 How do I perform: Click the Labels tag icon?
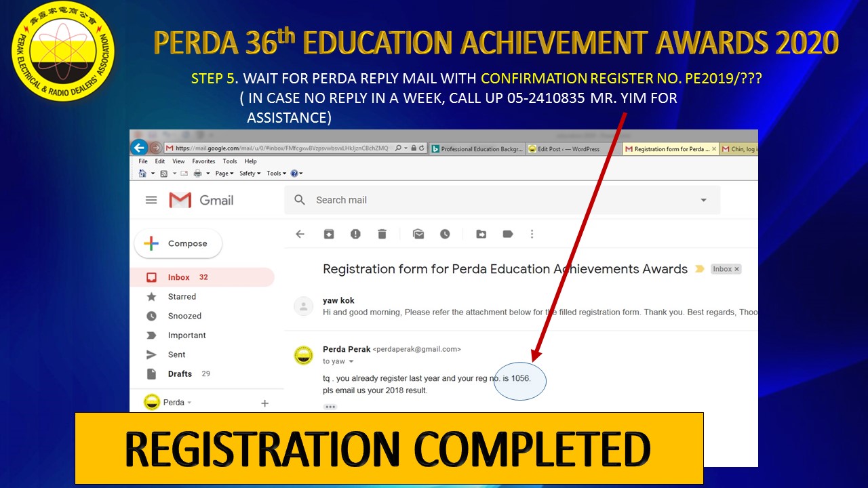(x=507, y=234)
